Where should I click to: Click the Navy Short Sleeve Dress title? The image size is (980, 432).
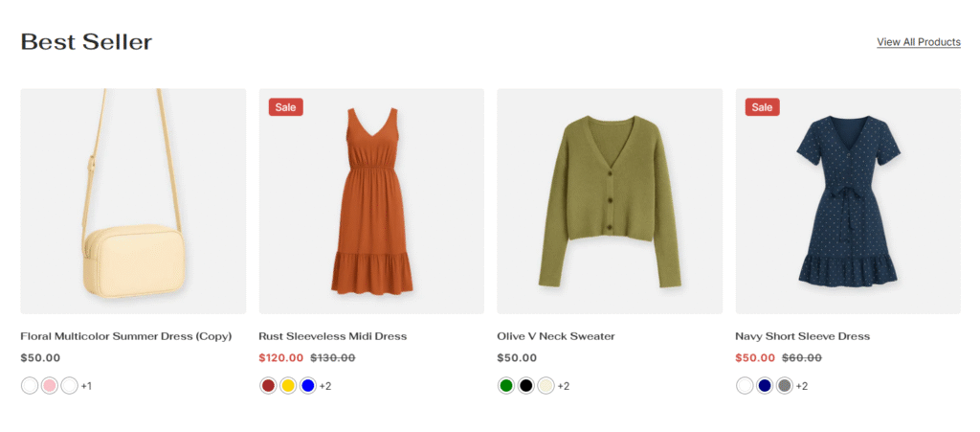802,336
